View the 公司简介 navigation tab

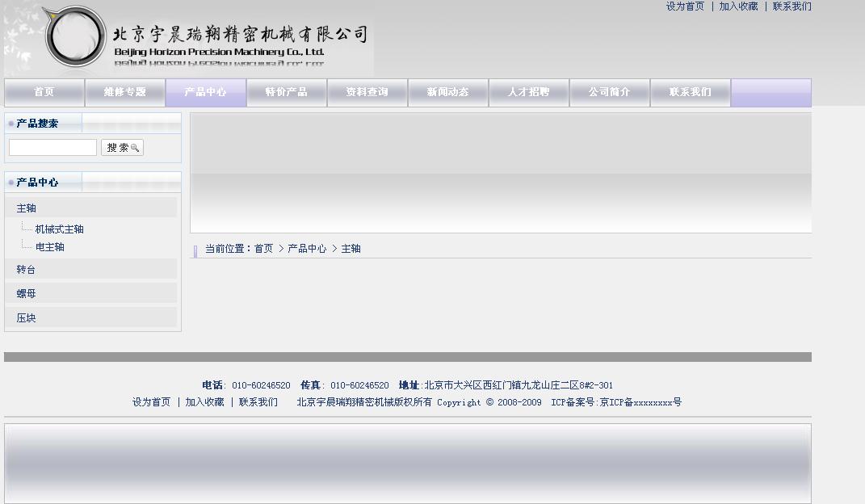point(610,92)
